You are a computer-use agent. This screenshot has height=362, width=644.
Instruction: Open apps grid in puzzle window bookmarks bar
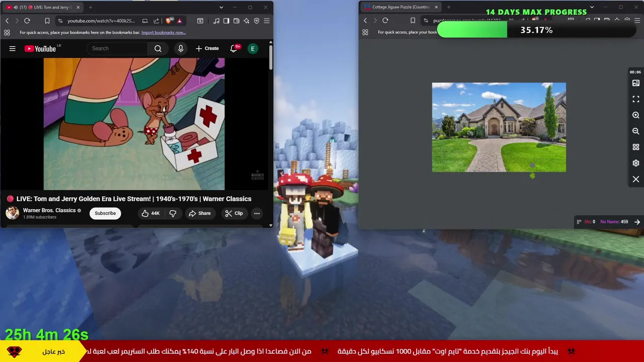(365, 32)
